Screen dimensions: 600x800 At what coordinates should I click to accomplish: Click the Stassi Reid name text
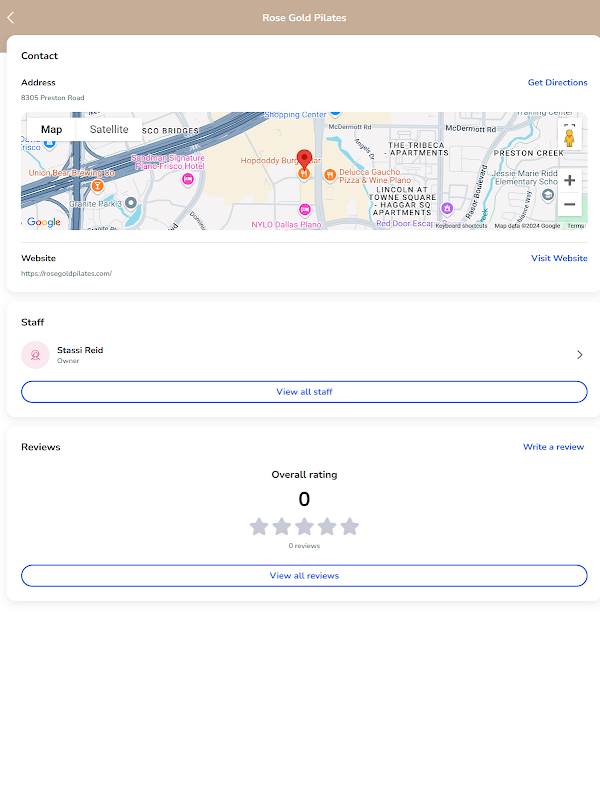(x=80, y=350)
